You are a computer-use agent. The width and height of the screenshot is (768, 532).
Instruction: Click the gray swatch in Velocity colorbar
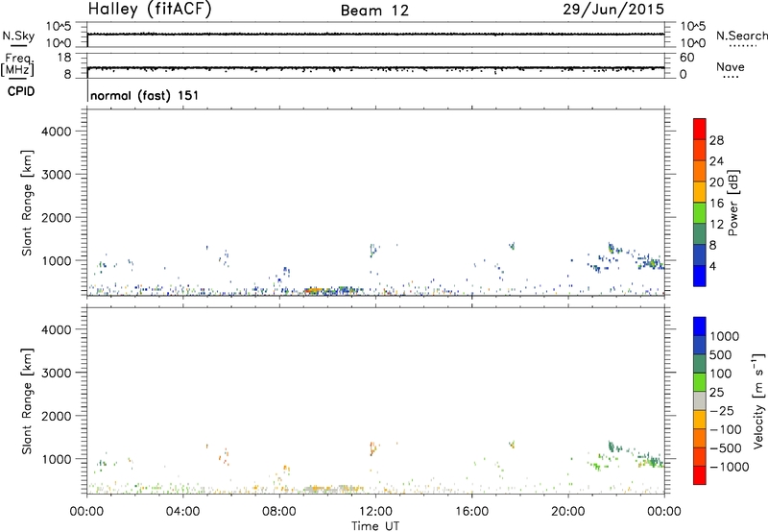[x=700, y=401]
